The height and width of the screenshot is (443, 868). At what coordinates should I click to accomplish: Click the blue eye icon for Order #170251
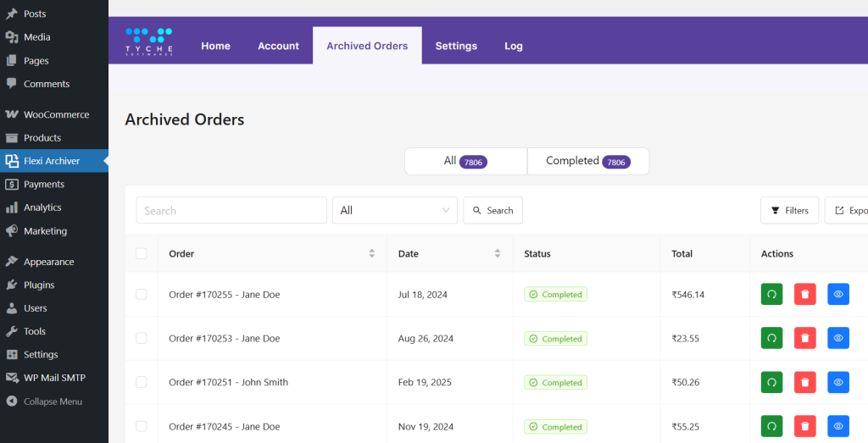pos(837,382)
